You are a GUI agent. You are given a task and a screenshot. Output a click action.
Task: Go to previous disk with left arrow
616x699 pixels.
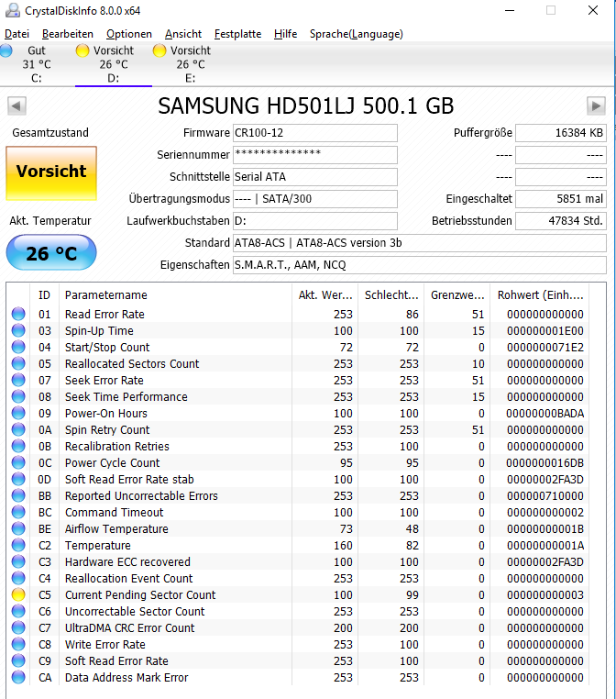16,106
